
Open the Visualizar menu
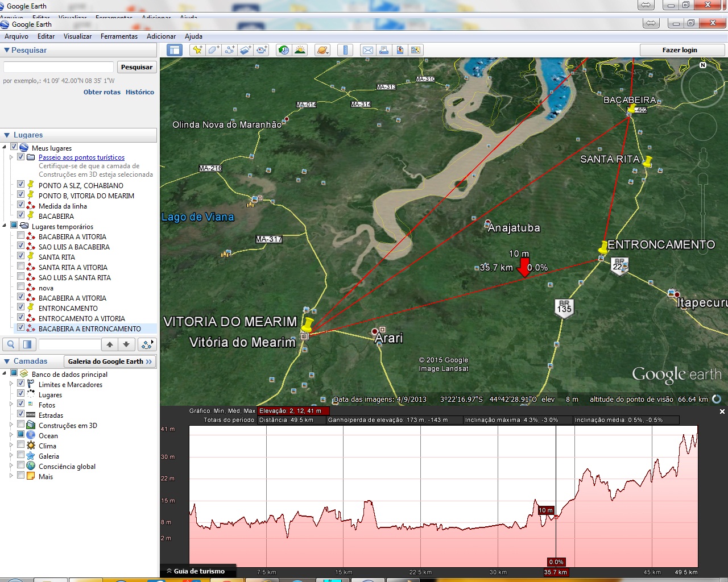77,36
